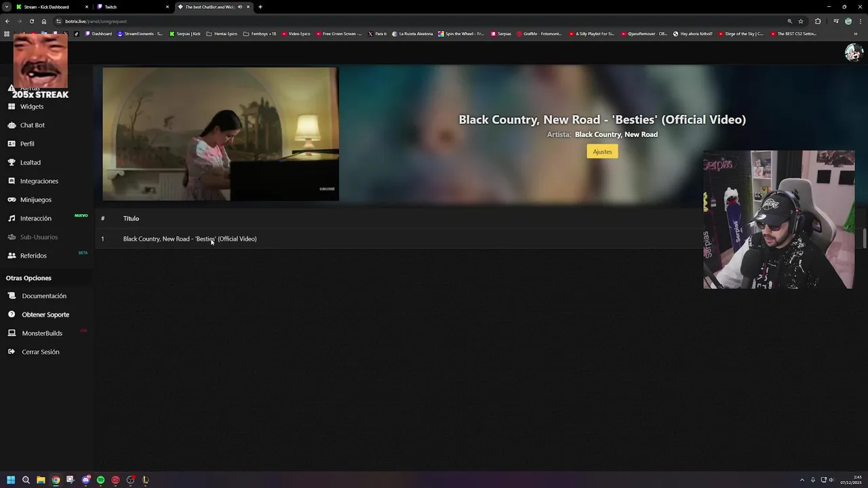Open File Explorer from the taskbar
The height and width of the screenshot is (488, 868).
(41, 480)
